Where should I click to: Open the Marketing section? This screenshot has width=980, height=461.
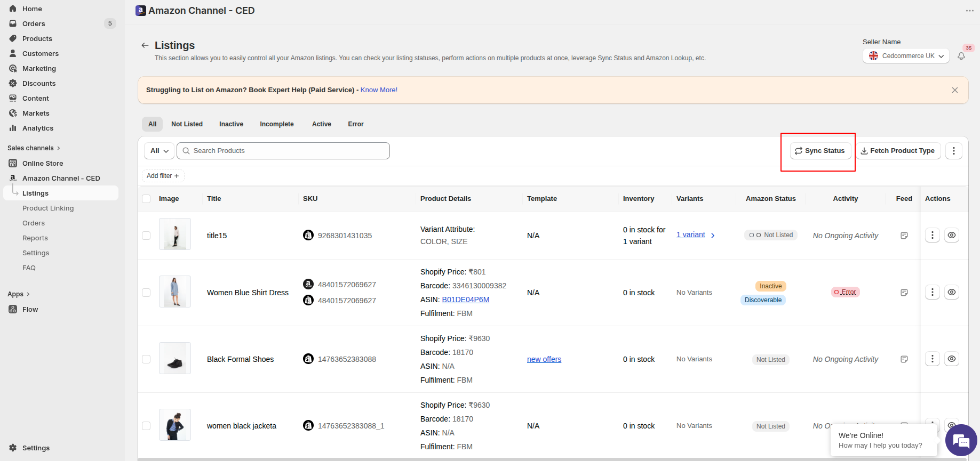(x=39, y=68)
